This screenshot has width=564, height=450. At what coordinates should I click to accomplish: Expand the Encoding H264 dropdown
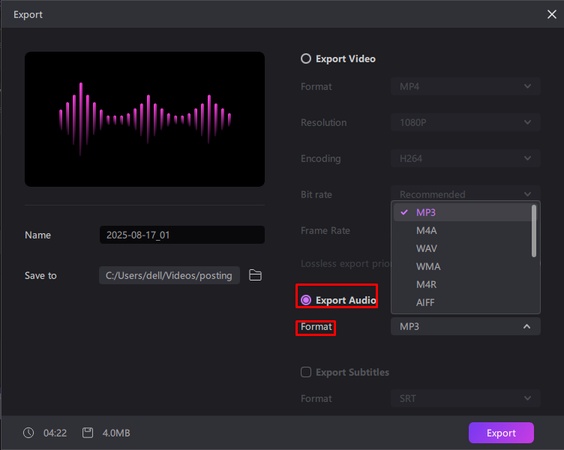pos(465,158)
